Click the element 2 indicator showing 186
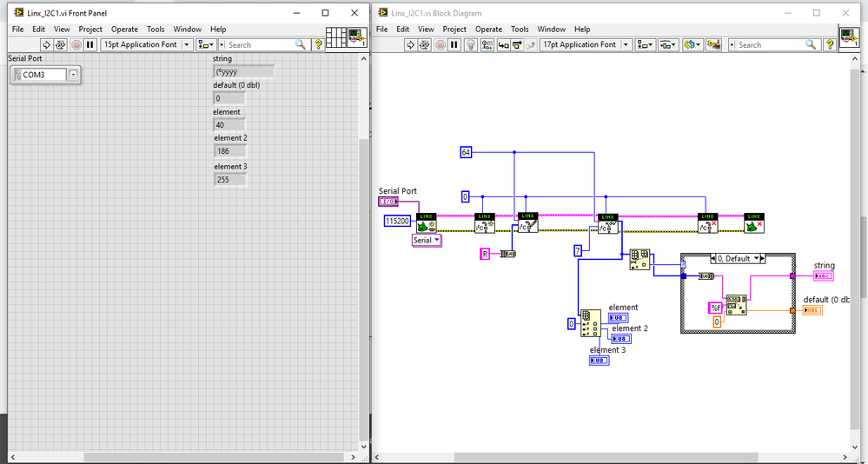Viewport: 868px width, 464px height. tap(229, 150)
